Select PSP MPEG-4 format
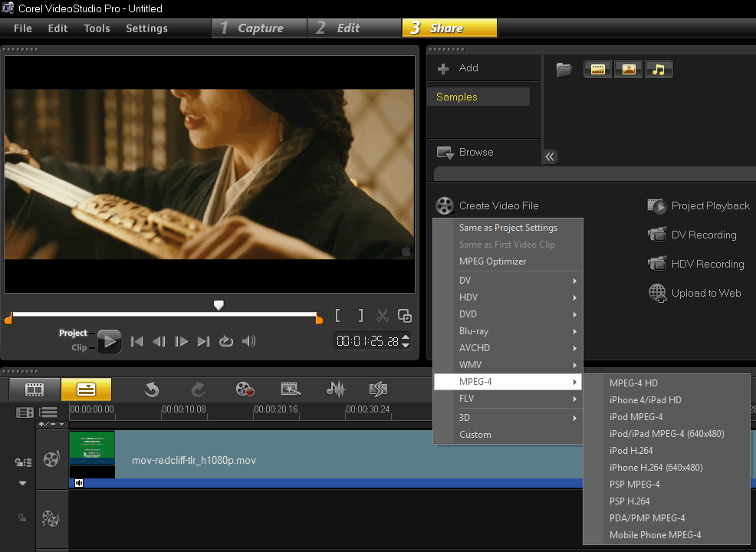Viewport: 756px width, 552px height. click(x=666, y=485)
